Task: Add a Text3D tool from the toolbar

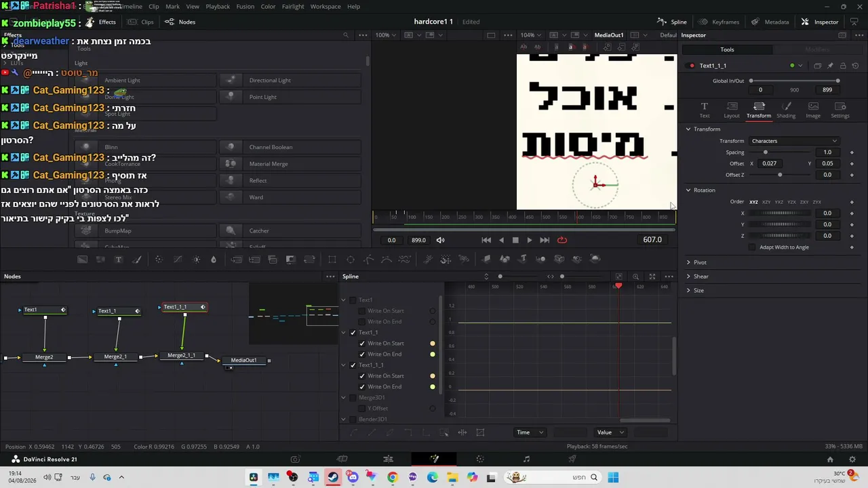Action: [523, 259]
